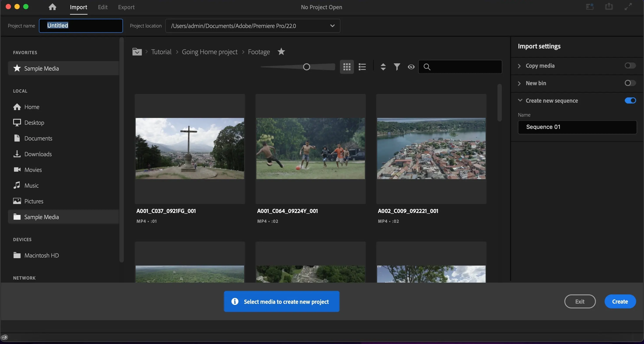The image size is (644, 344).
Task: Expand the Copy media settings section
Action: click(520, 66)
